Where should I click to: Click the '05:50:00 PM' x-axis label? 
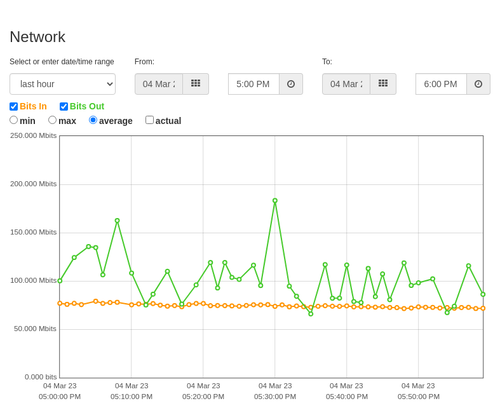point(418,397)
